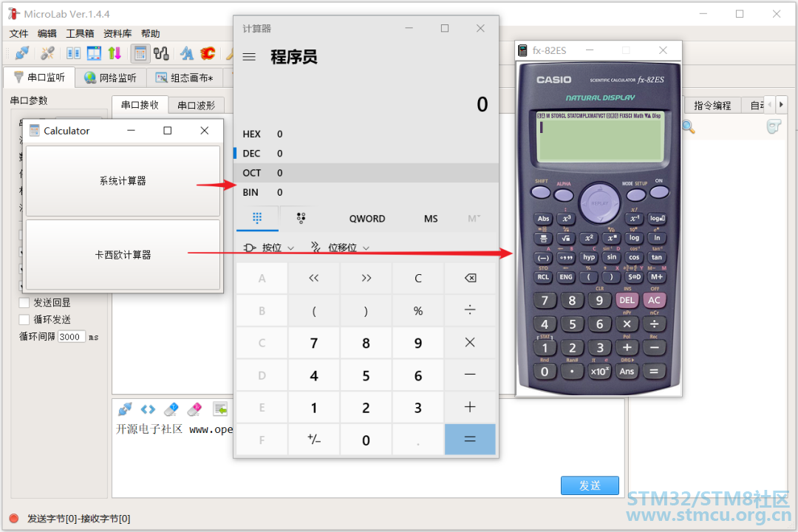Image resolution: width=798 pixels, height=532 pixels.
Task: Click the C clear key in 计算器
Action: click(417, 278)
